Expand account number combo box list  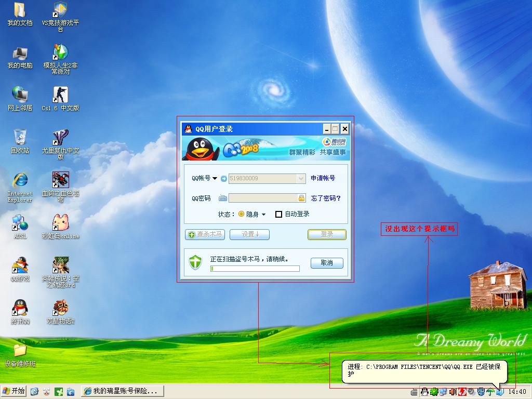pos(301,179)
